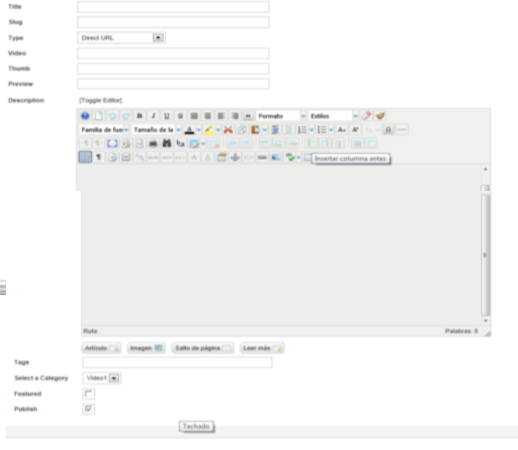
Task: Click the Bold formatting icon
Action: (x=140, y=116)
